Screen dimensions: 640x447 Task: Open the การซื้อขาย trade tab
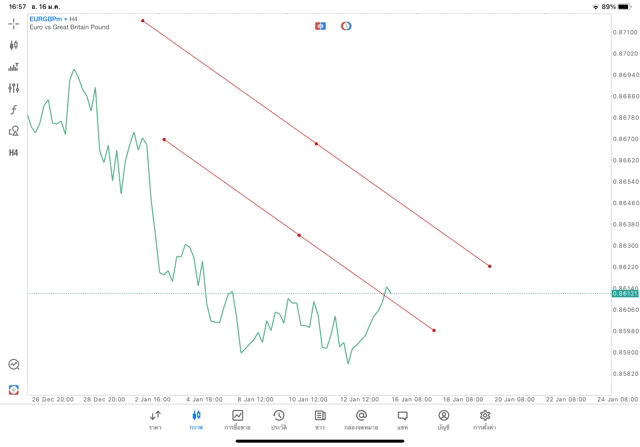237,420
